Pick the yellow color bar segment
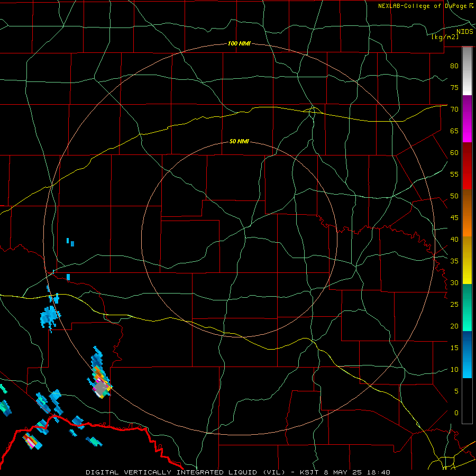This screenshot has height=476, width=476. coord(467,260)
